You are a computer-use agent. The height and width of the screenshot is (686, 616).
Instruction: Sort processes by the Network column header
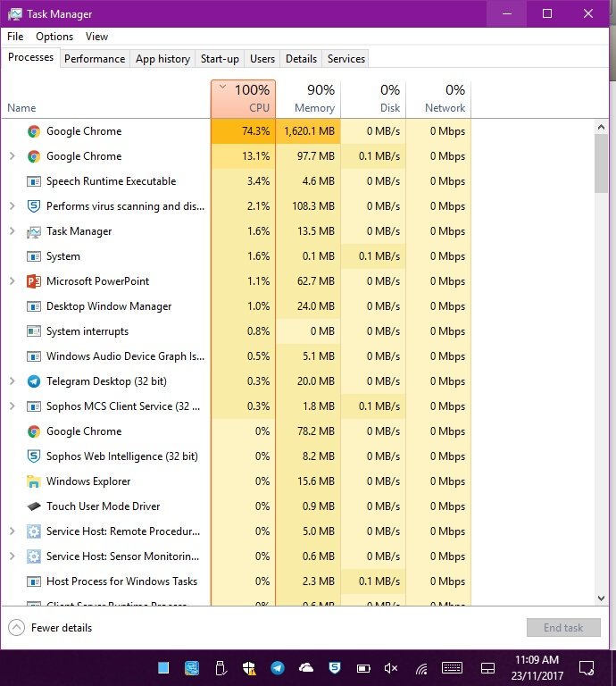coord(438,99)
